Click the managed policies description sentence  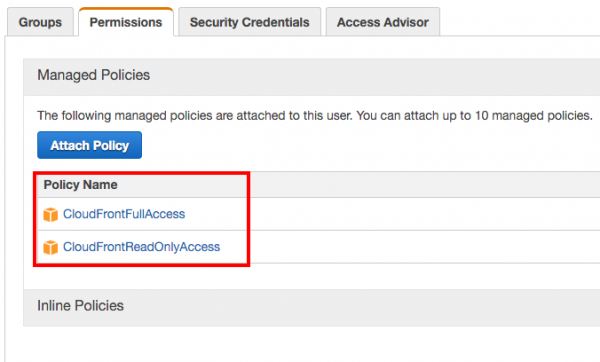[315, 116]
